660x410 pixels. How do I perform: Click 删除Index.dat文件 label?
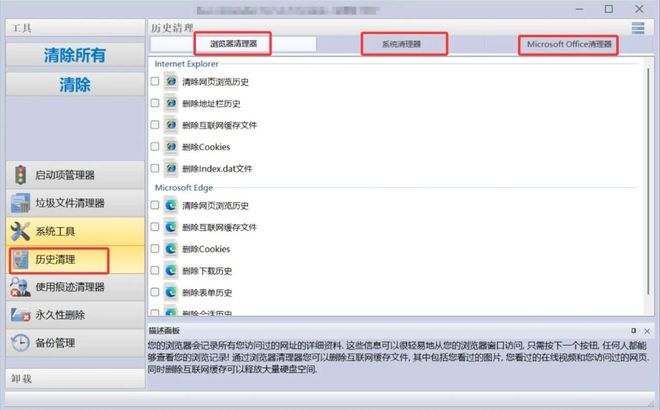[x=217, y=169]
